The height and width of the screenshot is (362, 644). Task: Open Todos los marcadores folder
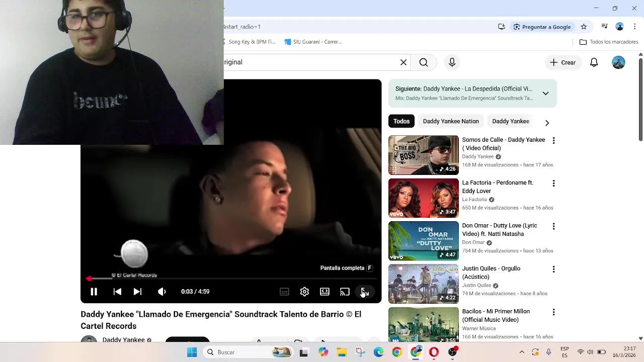point(609,42)
